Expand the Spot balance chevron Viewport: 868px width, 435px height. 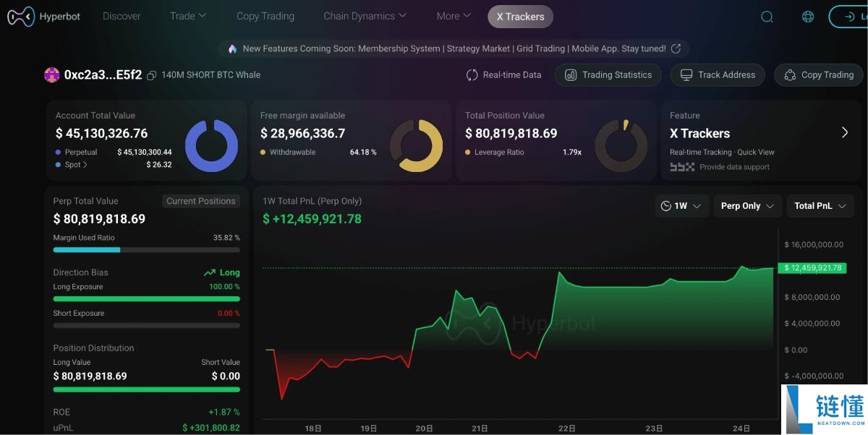coord(85,165)
